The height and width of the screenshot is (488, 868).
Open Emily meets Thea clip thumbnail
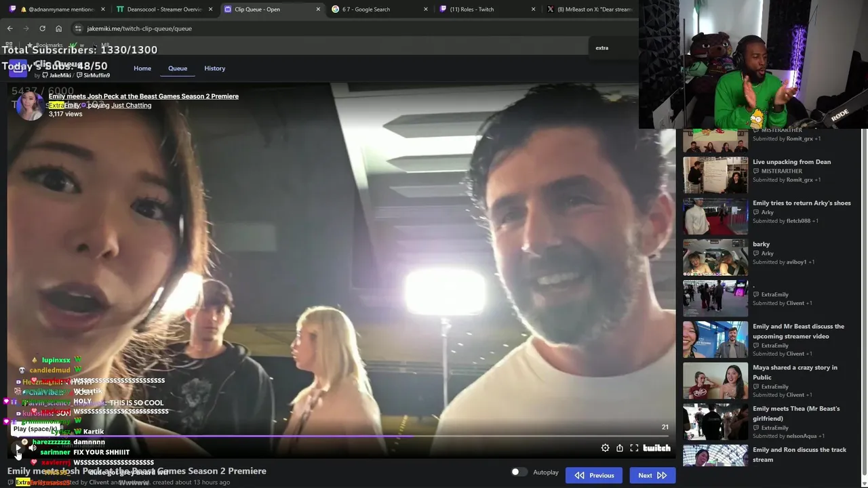(x=715, y=422)
